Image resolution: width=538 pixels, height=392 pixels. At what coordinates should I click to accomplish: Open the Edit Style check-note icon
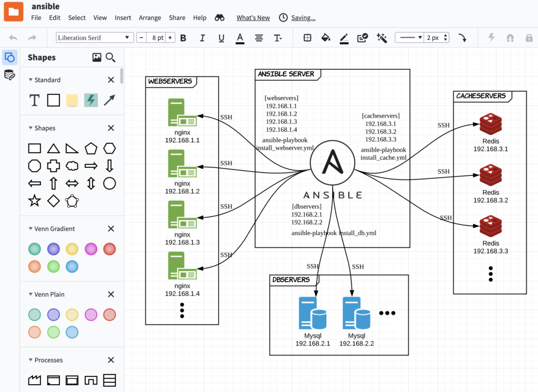click(362, 37)
